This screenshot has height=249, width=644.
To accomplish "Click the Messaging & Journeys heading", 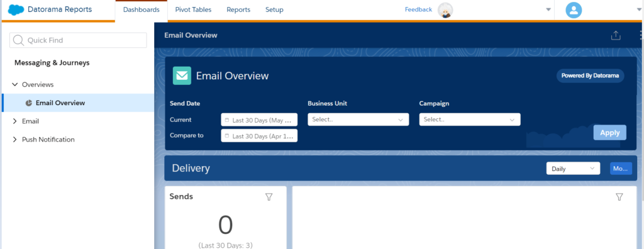I will 52,63.
